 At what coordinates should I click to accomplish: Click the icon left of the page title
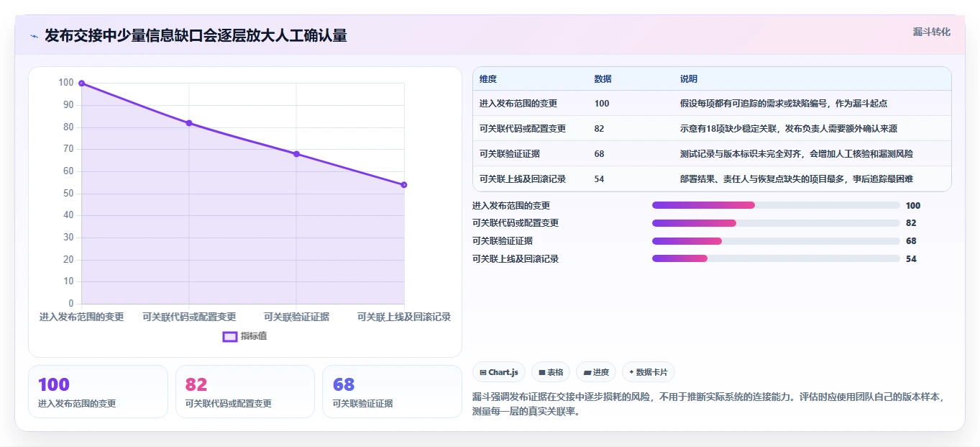pyautogui.click(x=34, y=36)
